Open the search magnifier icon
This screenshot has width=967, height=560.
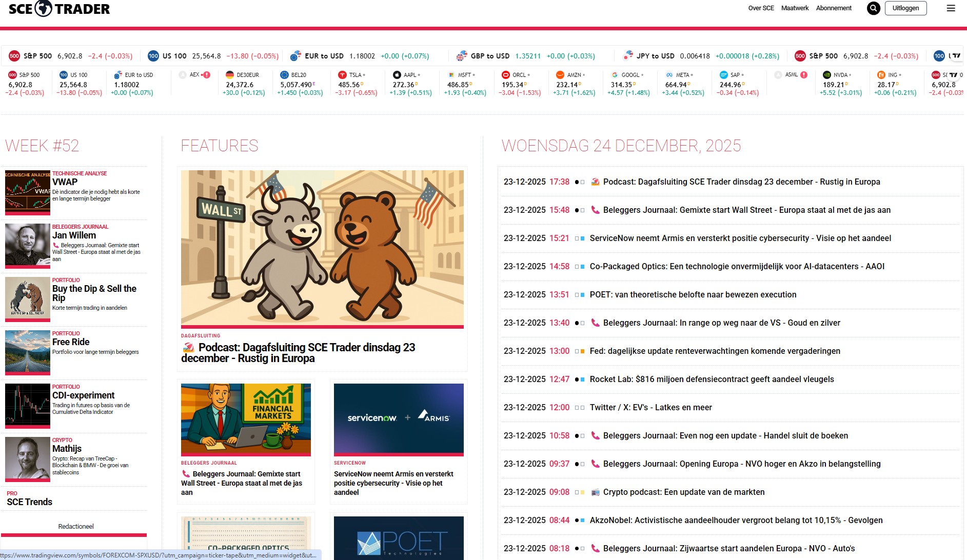tap(873, 8)
